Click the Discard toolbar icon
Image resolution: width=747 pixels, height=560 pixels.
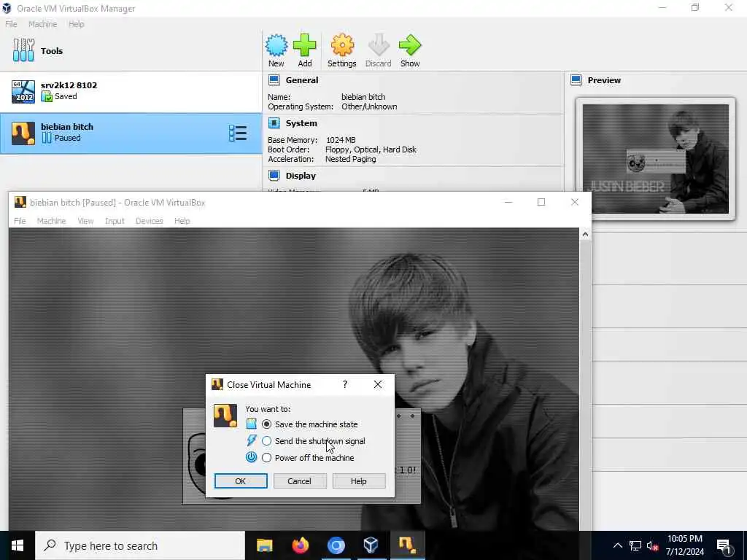tap(379, 46)
